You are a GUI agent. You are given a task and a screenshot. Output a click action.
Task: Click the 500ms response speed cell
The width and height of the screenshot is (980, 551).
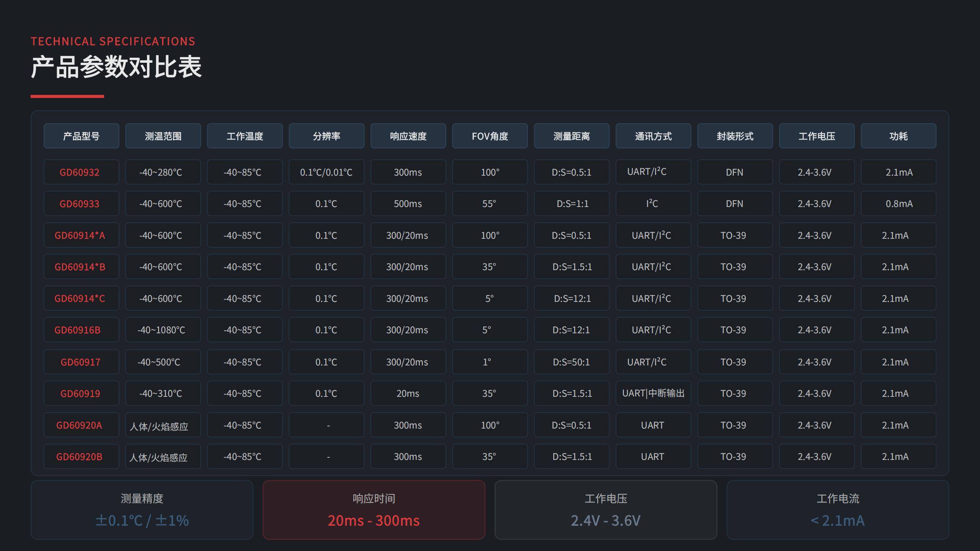(408, 204)
